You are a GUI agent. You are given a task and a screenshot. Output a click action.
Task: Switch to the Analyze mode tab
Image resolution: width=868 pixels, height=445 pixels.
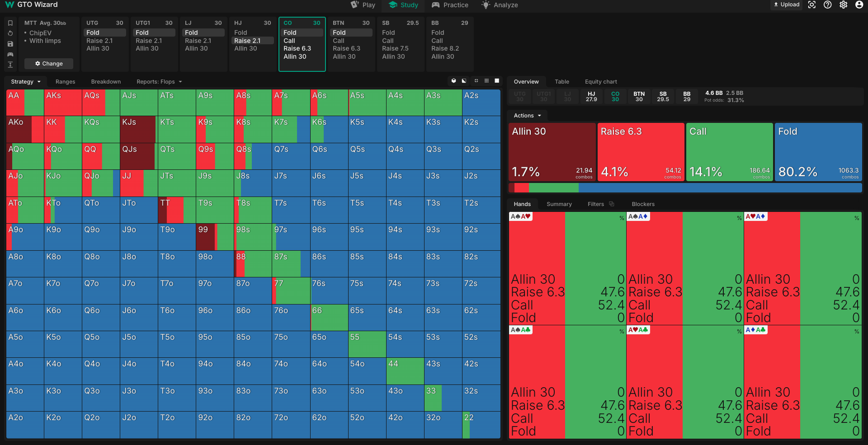500,5
